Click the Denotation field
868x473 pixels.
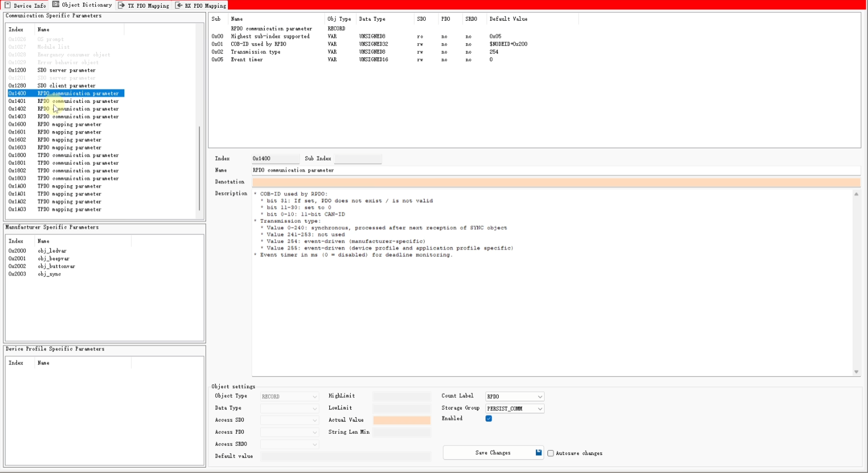coord(556,182)
